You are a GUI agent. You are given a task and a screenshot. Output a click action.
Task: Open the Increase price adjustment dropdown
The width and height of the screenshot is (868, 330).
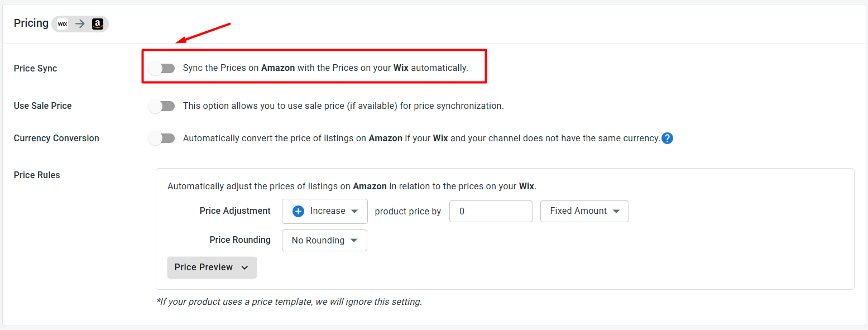pyautogui.click(x=325, y=211)
